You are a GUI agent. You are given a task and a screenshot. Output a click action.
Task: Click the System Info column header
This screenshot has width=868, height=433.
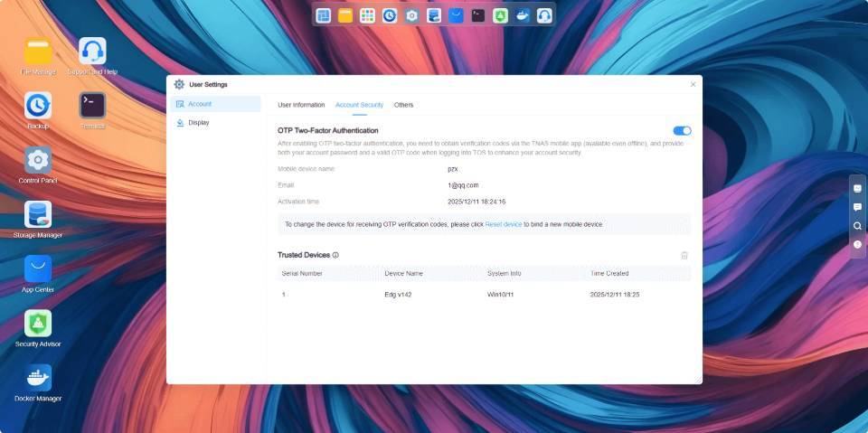pos(505,274)
